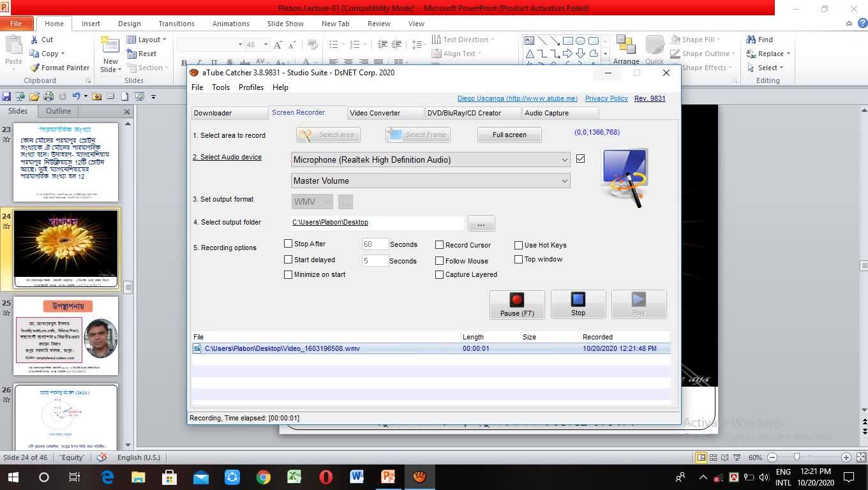Tick the Top window checkbox
The width and height of the screenshot is (868, 490).
point(518,259)
